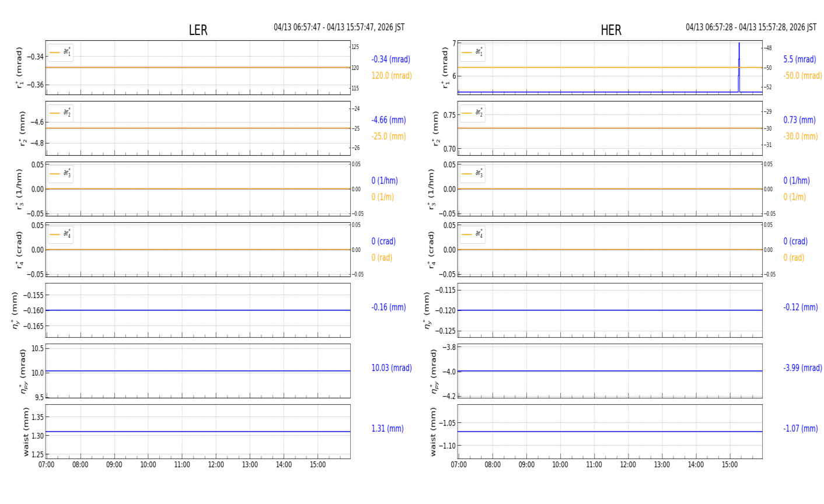824x504 pixels.
Task: Click the orange 120.0 (mrad) value
Action: pyautogui.click(x=392, y=76)
